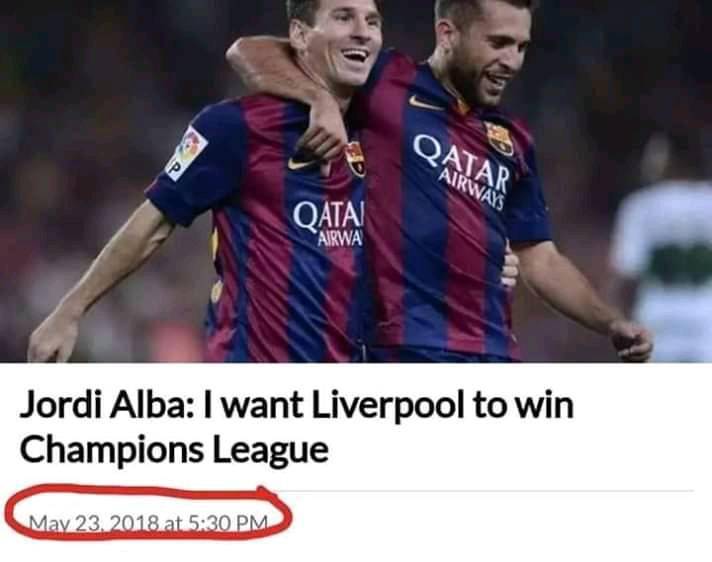Click the right player's clenched fist
Screen dimensions: 712x562
coord(631,340)
